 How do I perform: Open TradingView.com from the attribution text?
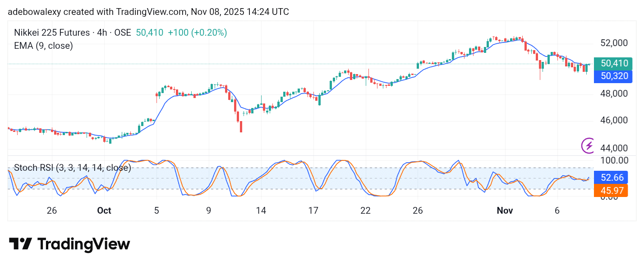coord(152,12)
